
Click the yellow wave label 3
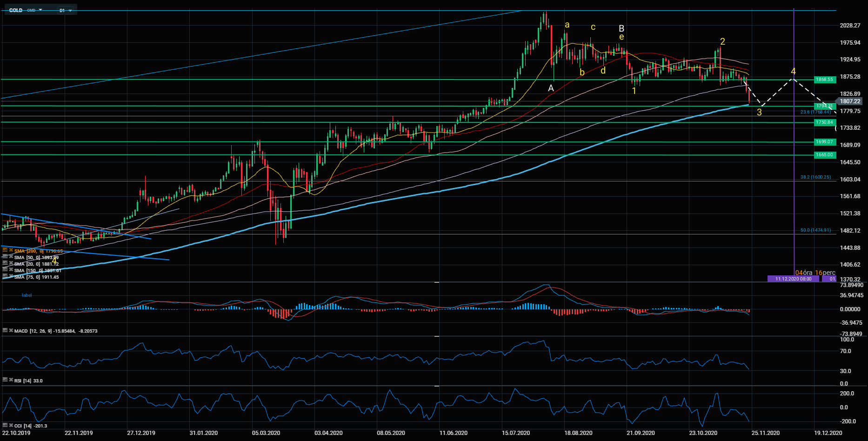759,112
